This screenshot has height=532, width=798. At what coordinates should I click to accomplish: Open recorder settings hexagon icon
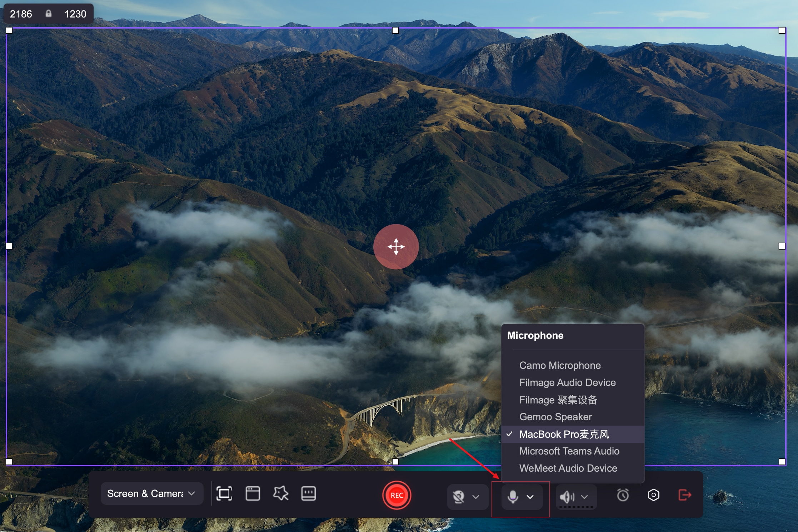tap(653, 495)
